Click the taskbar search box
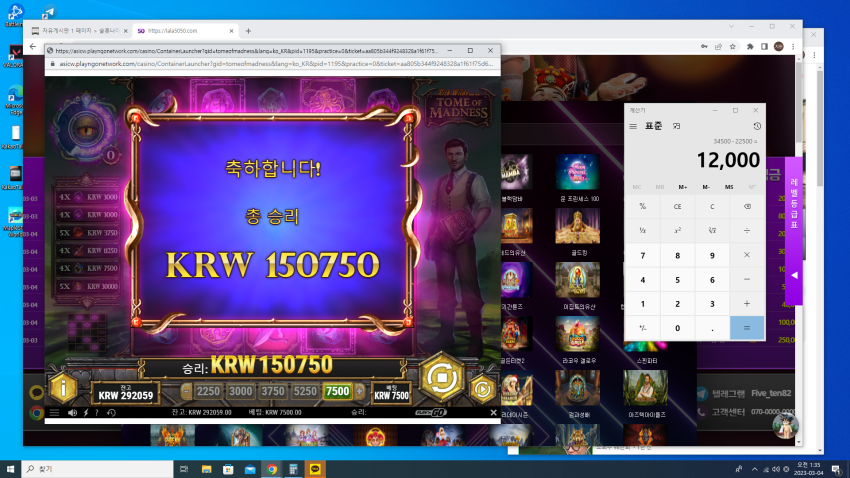 pos(98,469)
